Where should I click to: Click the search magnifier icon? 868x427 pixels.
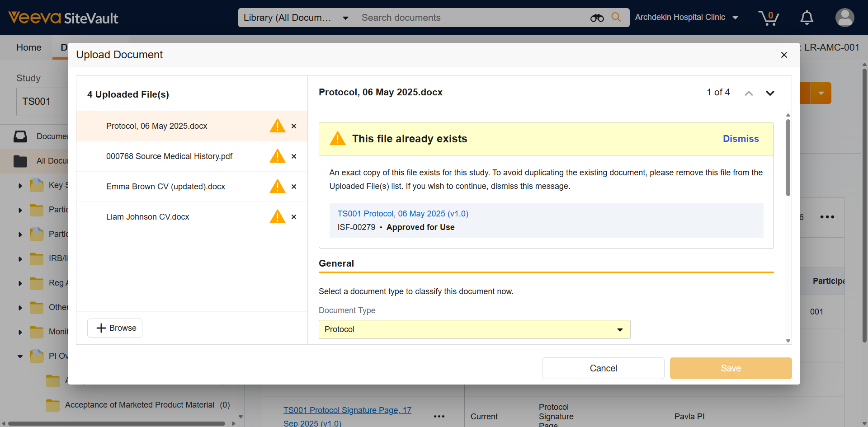(616, 18)
